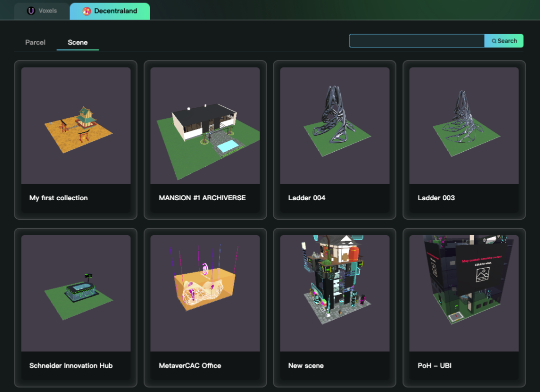Image resolution: width=540 pixels, height=392 pixels.
Task: Click the 'MANSION #1 ARCHIVERSE' title
Action: tap(202, 198)
